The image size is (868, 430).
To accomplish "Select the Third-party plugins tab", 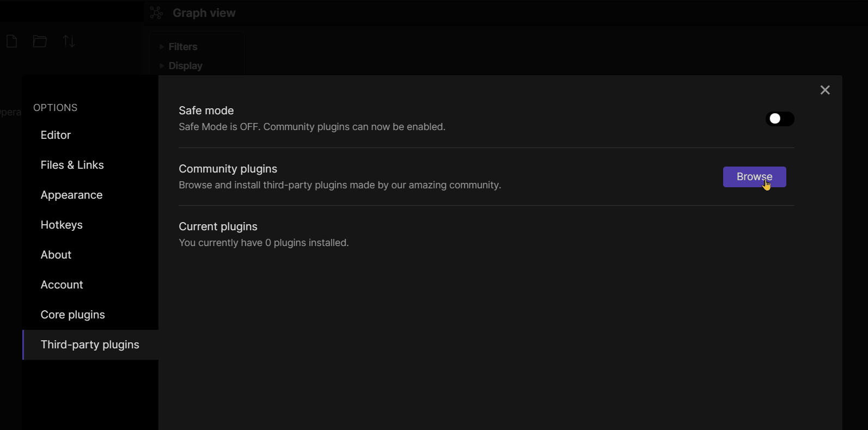I will pyautogui.click(x=90, y=345).
